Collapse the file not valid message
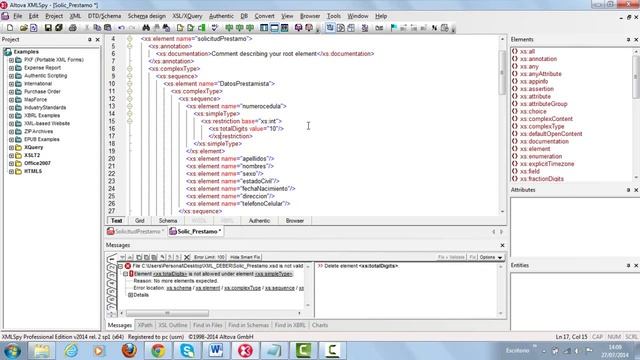This screenshot has width=640, height=360. (x=120, y=266)
